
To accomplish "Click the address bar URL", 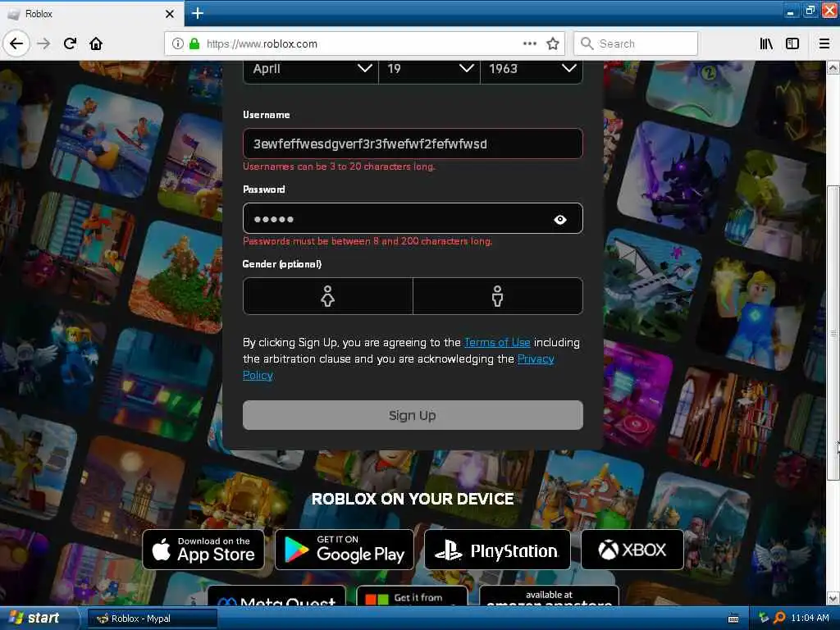I will click(x=262, y=44).
